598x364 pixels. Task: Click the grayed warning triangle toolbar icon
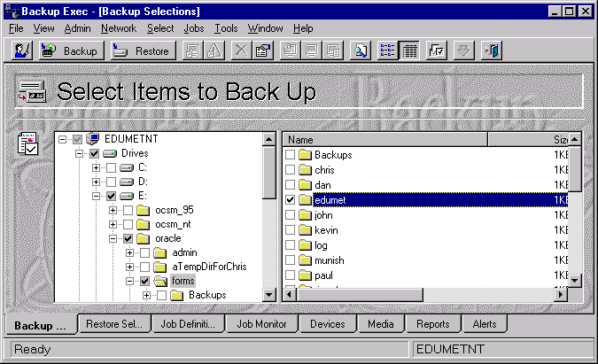(x=214, y=50)
